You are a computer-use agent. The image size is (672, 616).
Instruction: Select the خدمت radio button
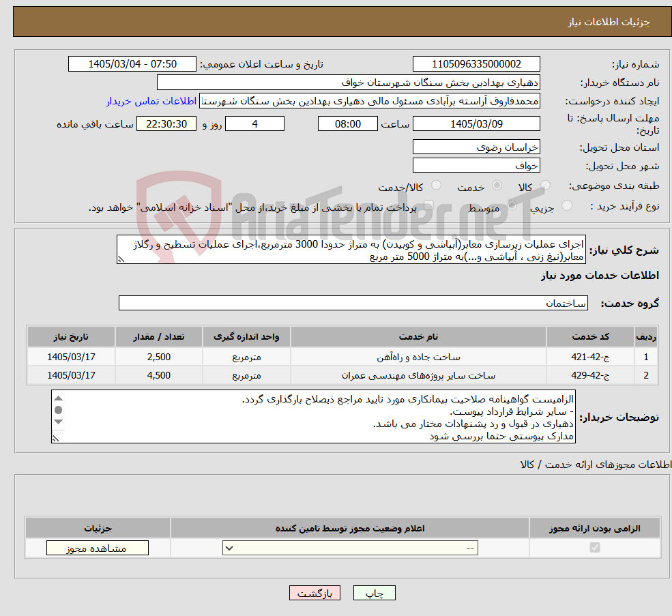click(x=497, y=185)
